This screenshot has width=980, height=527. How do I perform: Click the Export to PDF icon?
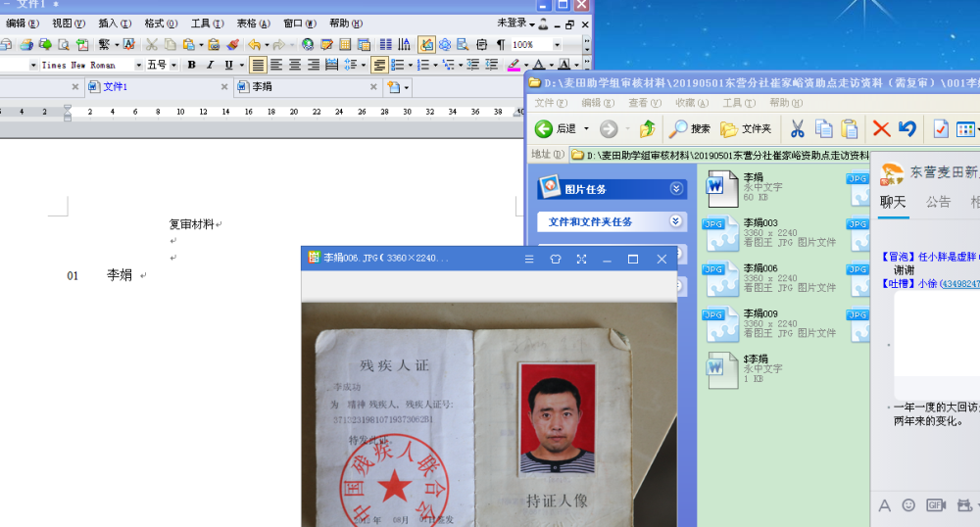(x=82, y=44)
